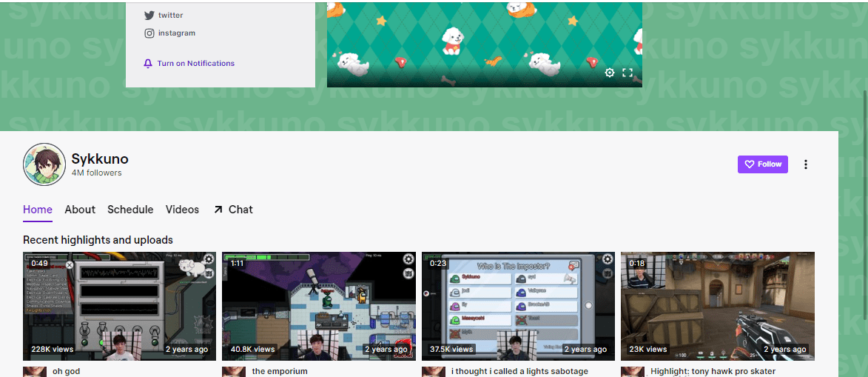Click Sykkuno's profile avatar
This screenshot has width=868, height=377.
pos(44,164)
